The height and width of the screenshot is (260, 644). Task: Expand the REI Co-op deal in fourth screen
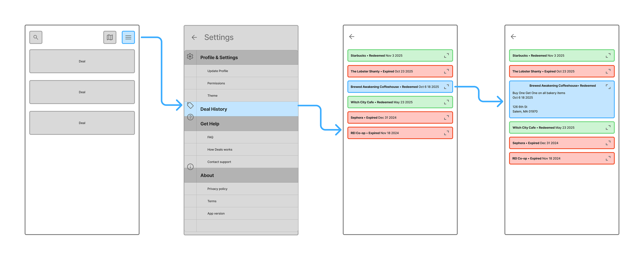point(608,159)
